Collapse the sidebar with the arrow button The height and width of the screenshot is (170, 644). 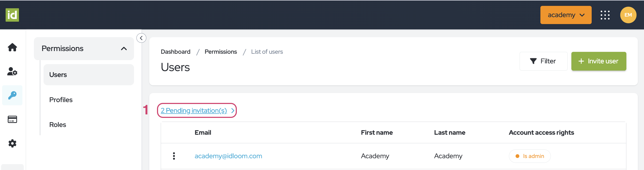pos(141,38)
